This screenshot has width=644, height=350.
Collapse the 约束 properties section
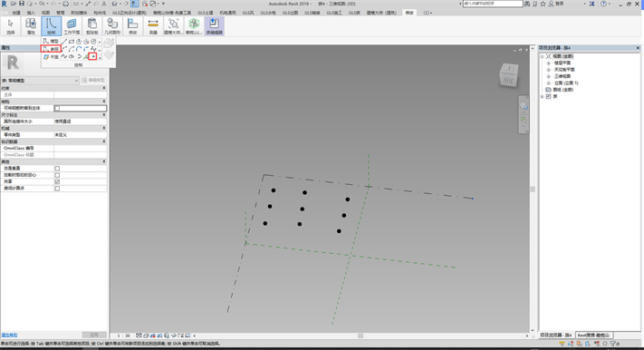click(104, 88)
